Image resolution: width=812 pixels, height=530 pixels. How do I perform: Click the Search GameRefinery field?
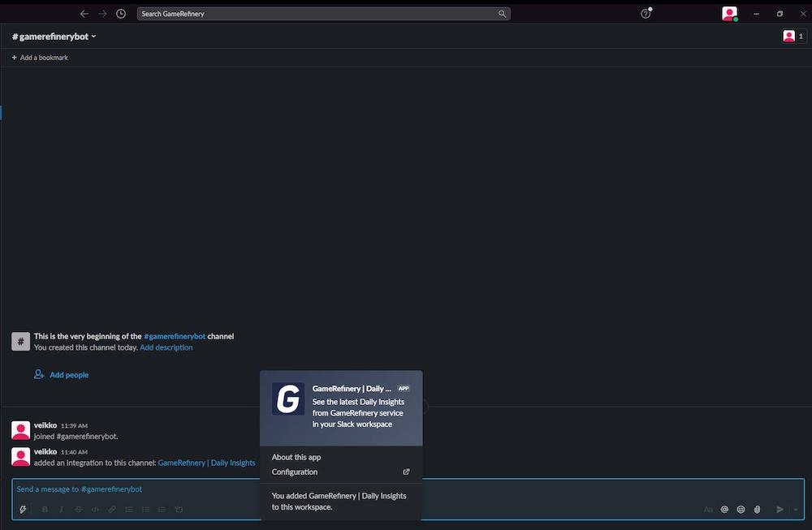coord(323,14)
